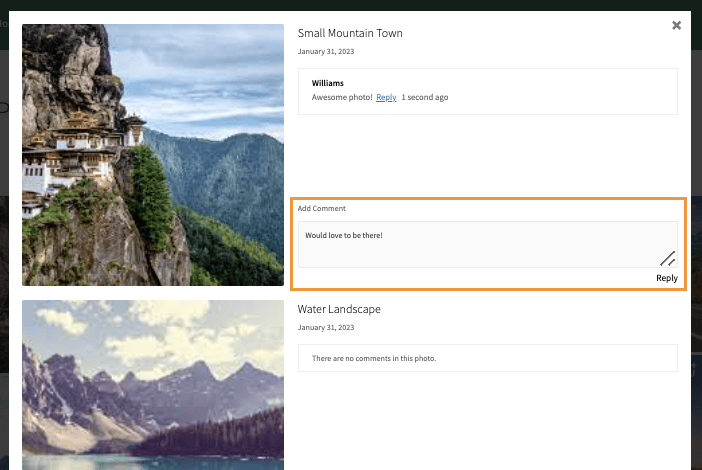Click the Williams comment box
Viewport: 702px width, 470px height.
pos(560,90)
